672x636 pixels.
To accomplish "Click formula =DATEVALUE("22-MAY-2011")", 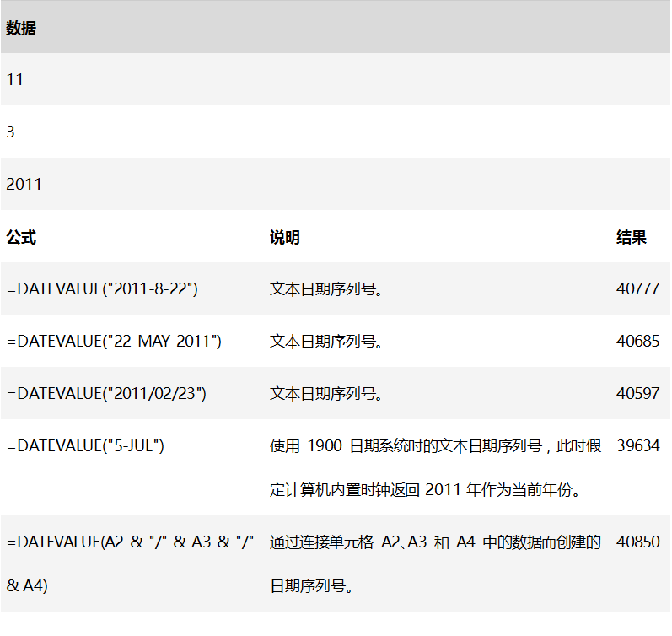I will point(114,342).
